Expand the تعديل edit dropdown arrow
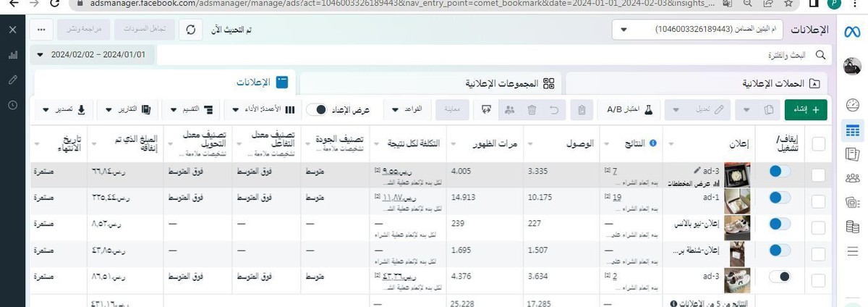The height and width of the screenshot is (307, 868). pos(676,109)
